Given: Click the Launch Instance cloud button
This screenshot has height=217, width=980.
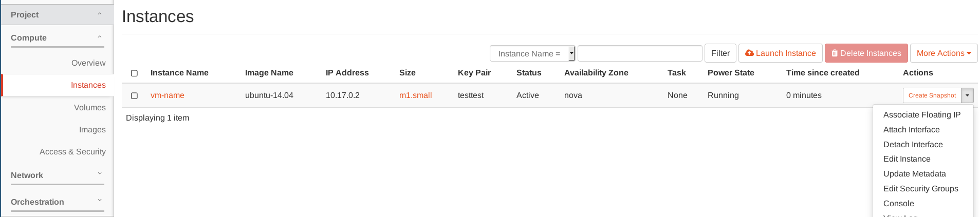Looking at the screenshot, I should click(780, 53).
